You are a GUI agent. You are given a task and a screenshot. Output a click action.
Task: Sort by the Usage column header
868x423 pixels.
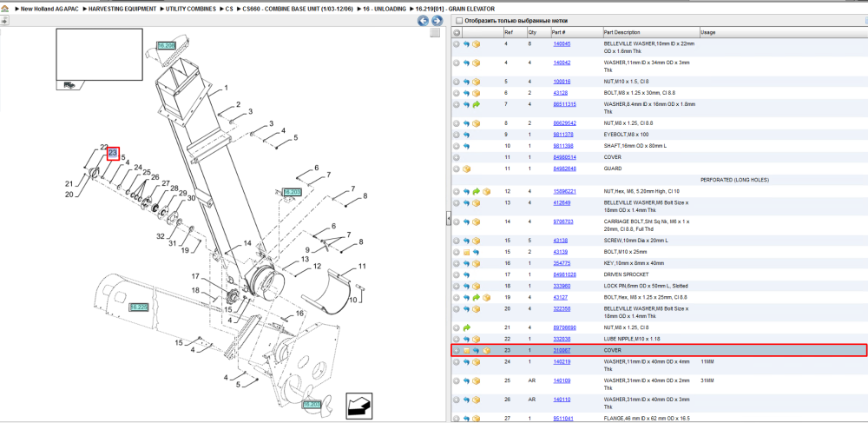pyautogui.click(x=708, y=33)
